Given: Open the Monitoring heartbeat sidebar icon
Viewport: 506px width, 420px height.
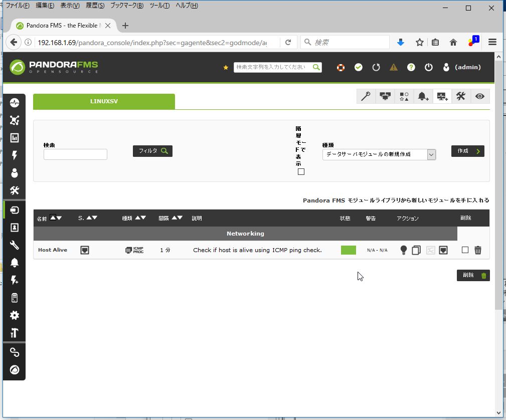Looking at the screenshot, I should pos(14,103).
